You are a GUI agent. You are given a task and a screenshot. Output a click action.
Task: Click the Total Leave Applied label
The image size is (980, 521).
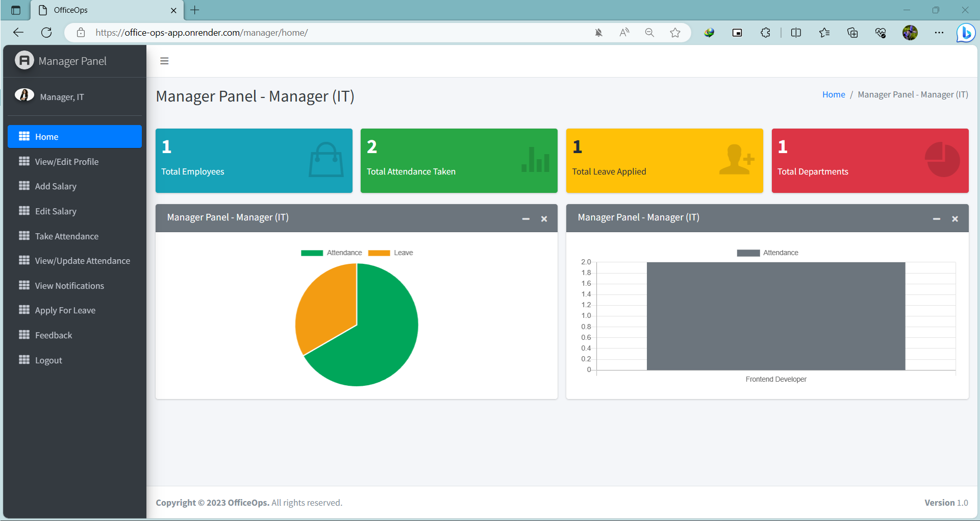(x=609, y=171)
